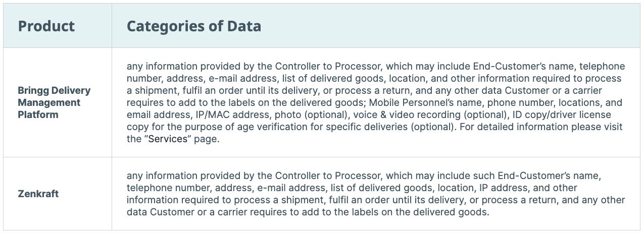Select the Zenkraft product name
Viewport: 644px width, 234px height.
pyautogui.click(x=38, y=194)
